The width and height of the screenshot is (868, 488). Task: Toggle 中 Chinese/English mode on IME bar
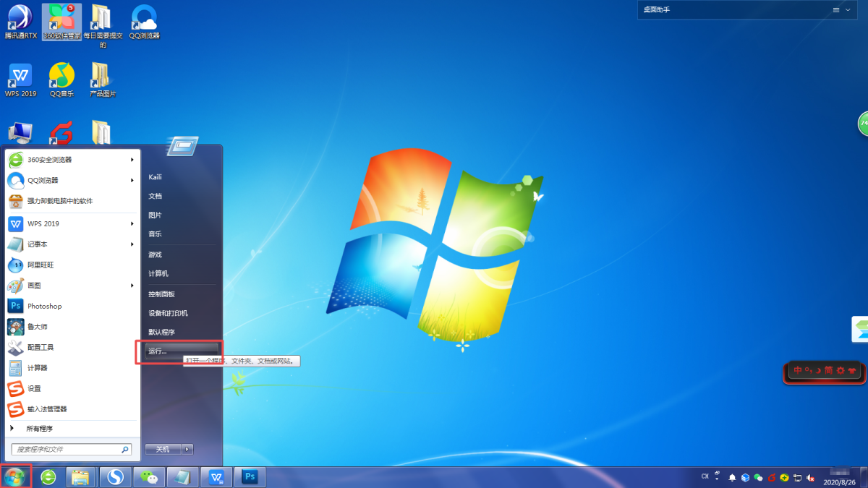(798, 371)
